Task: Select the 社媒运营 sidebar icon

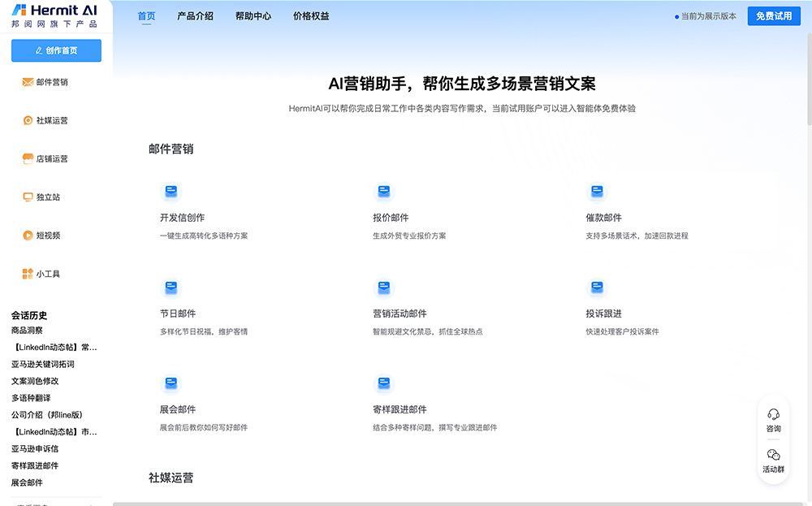Action: [x=28, y=120]
